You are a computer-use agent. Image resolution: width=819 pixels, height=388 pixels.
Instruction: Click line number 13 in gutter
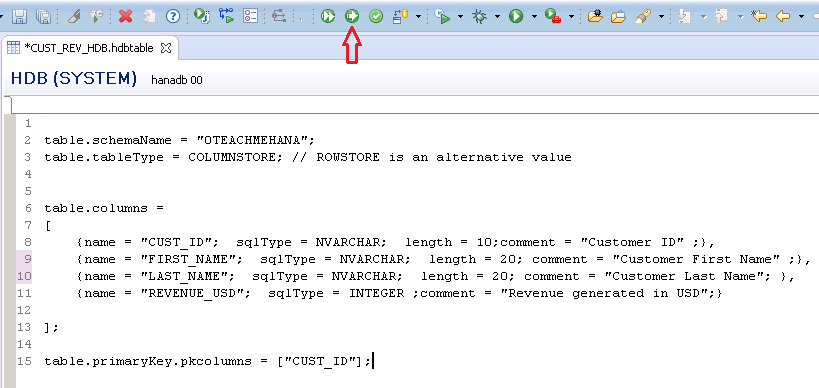24,327
